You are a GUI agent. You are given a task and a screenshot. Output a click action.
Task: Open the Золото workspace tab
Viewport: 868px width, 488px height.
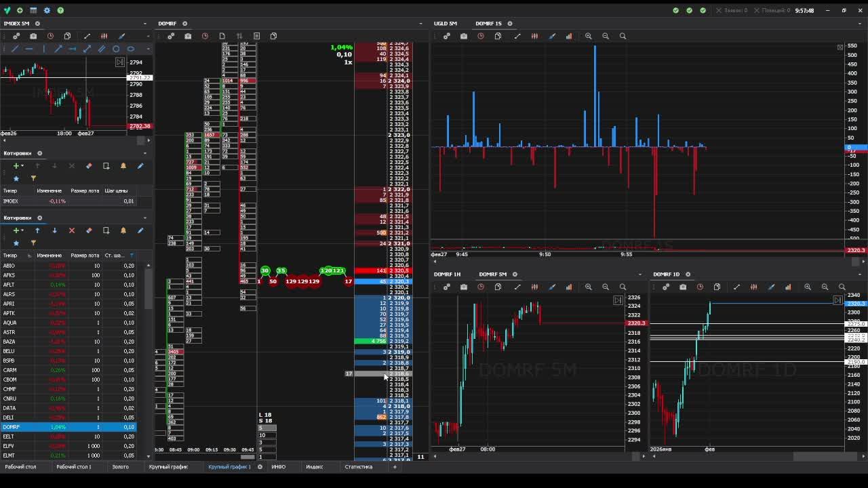pyautogui.click(x=120, y=467)
